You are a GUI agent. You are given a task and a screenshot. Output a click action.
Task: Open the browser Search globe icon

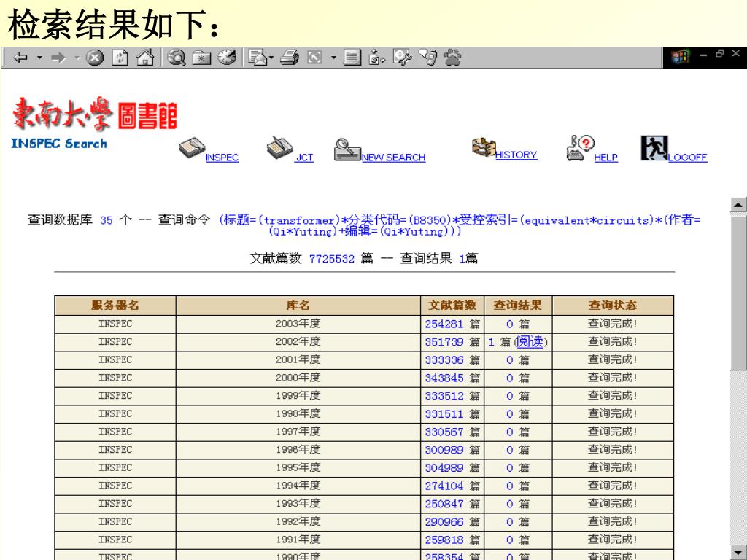[x=177, y=58]
